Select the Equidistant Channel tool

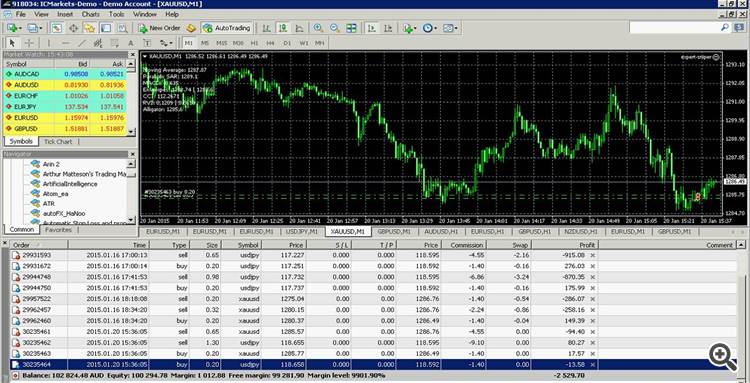pos(98,43)
